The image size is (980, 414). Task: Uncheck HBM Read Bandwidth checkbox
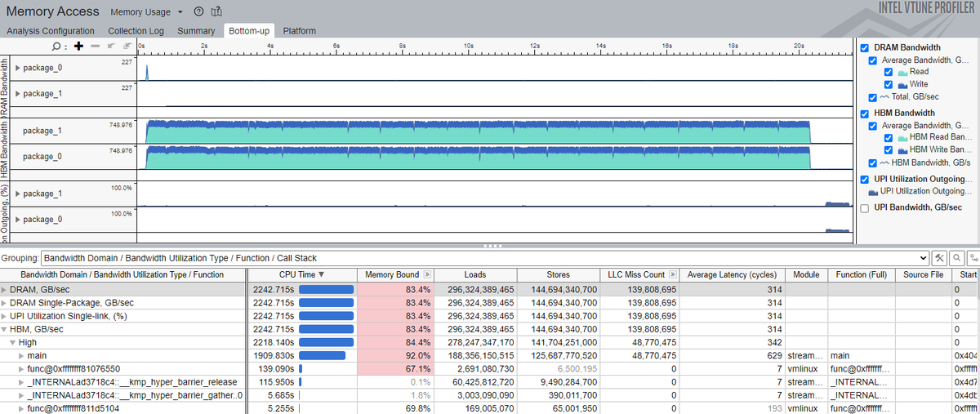[889, 138]
